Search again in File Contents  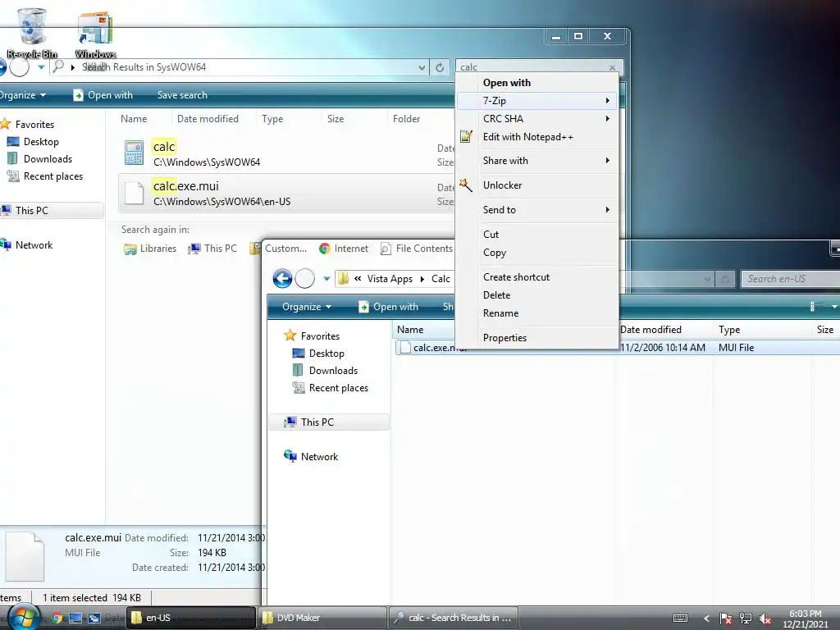tap(416, 249)
